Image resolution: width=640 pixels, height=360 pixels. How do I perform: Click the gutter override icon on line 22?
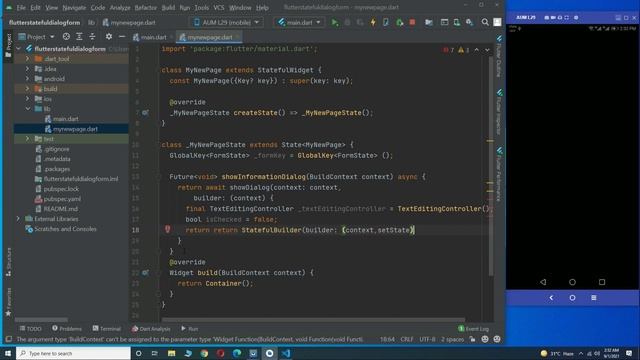145,272
